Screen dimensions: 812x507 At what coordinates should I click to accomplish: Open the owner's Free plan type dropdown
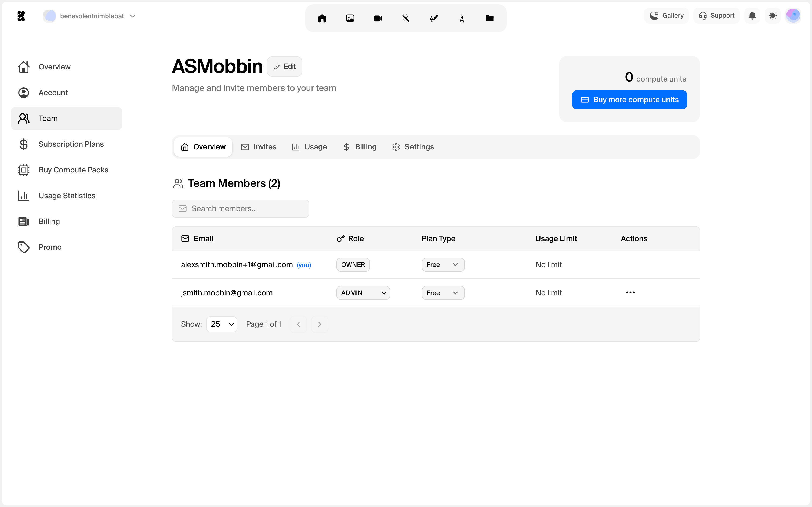tap(443, 264)
